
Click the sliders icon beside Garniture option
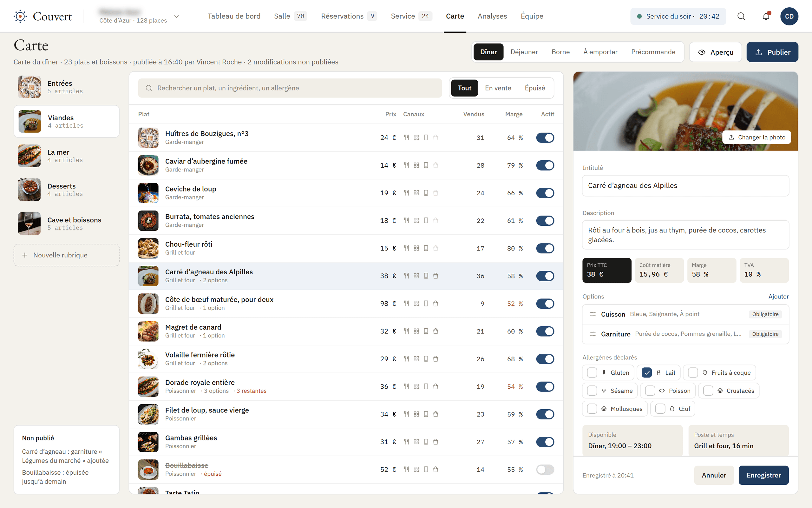point(593,334)
